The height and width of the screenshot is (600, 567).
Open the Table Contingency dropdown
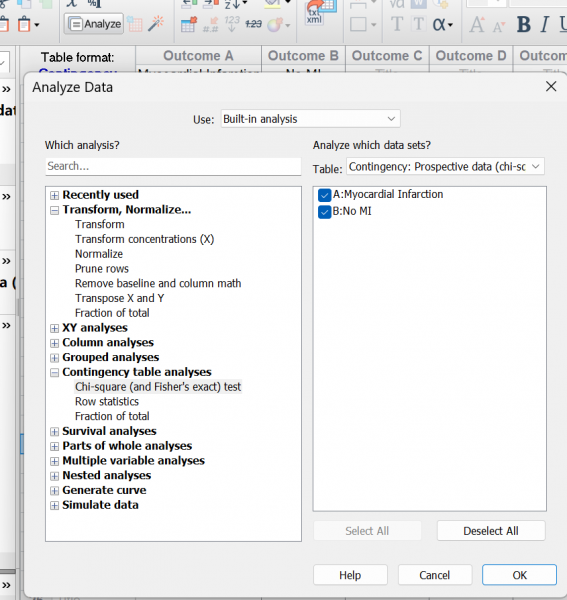coord(445,167)
